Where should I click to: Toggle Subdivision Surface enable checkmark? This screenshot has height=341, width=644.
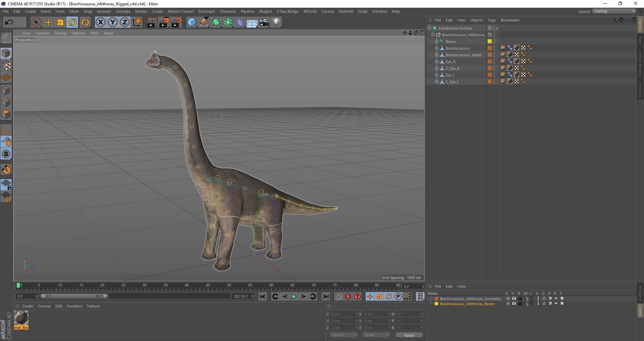[497, 28]
